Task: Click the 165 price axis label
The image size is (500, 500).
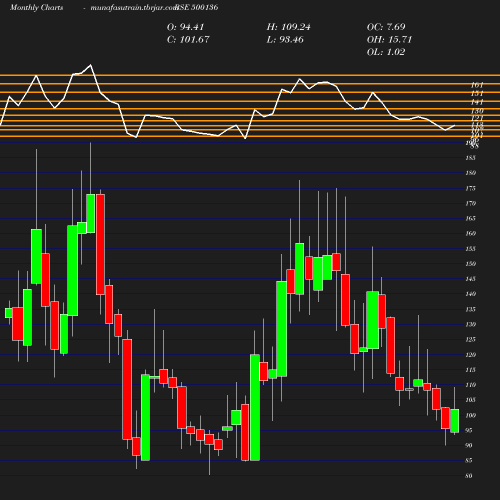Action: point(470,218)
